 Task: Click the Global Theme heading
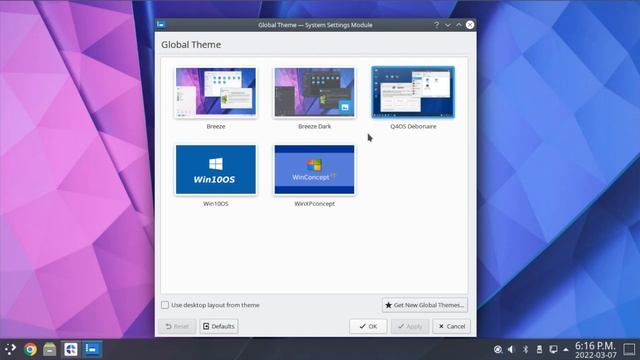pyautogui.click(x=191, y=44)
